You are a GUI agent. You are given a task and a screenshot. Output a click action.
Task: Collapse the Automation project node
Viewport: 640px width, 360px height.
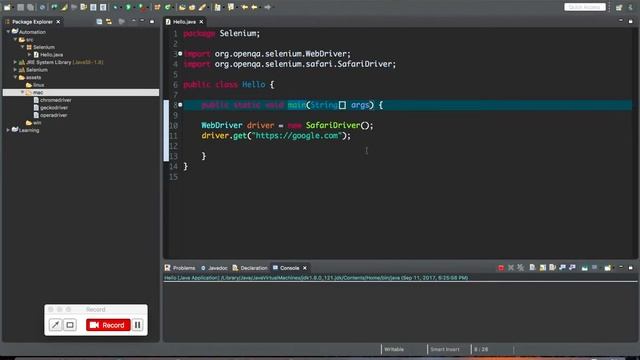[x=8, y=31]
